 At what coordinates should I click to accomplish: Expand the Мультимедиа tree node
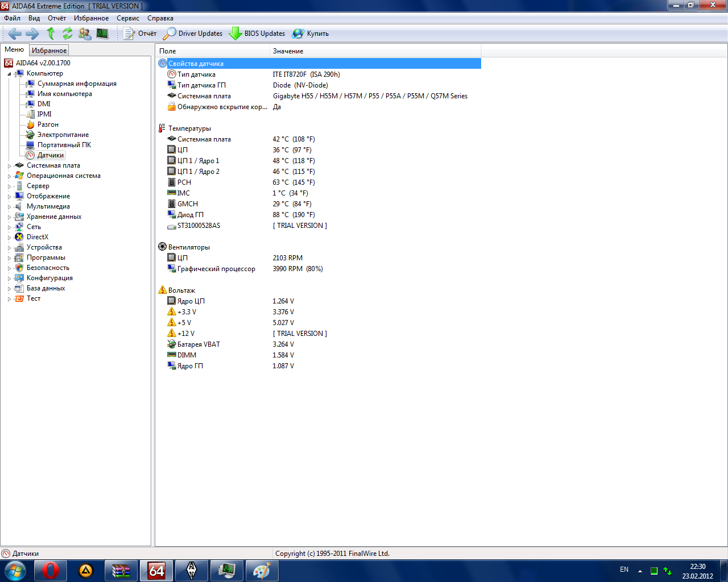point(9,207)
